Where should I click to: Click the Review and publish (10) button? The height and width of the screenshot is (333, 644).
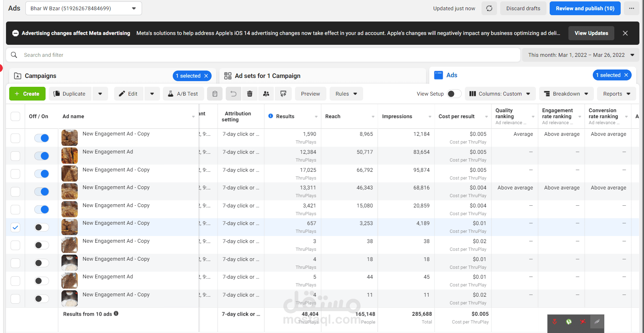pyautogui.click(x=585, y=8)
